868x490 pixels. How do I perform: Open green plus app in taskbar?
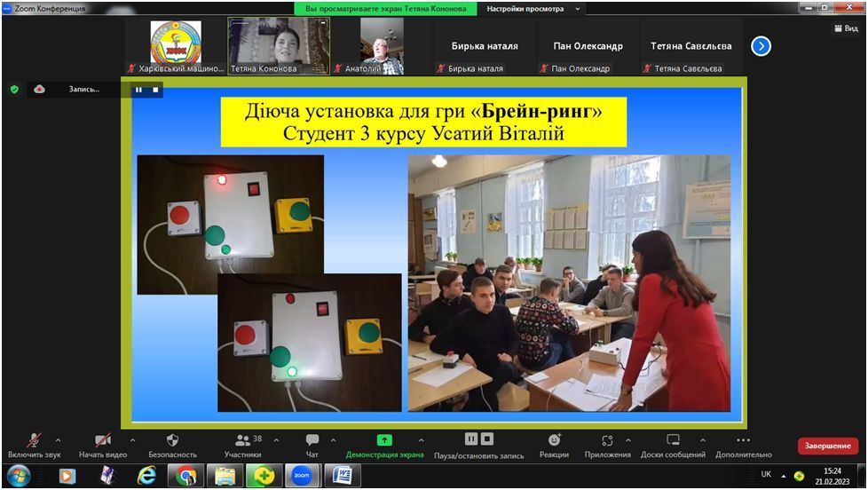pos(264,476)
